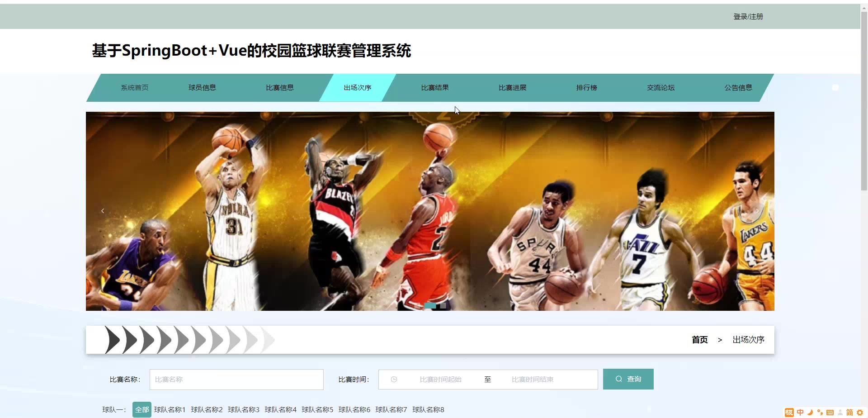
Task: Click the site title heading
Action: pos(251,51)
